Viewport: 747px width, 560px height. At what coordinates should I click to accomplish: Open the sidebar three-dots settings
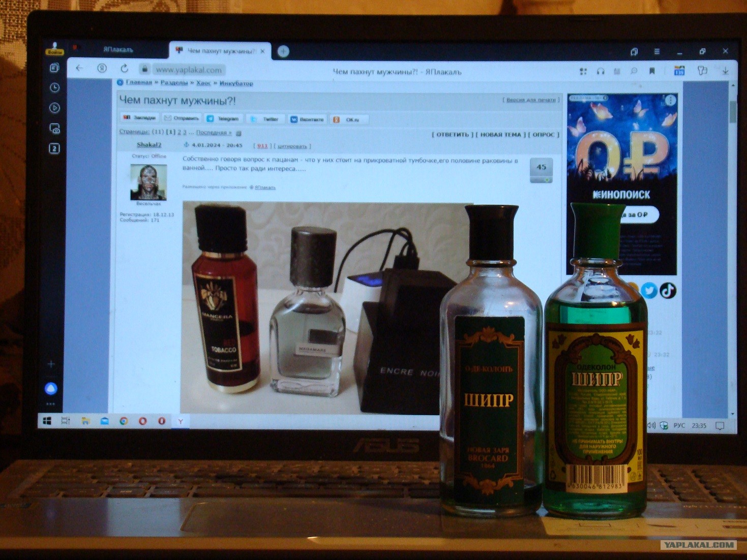click(51, 404)
